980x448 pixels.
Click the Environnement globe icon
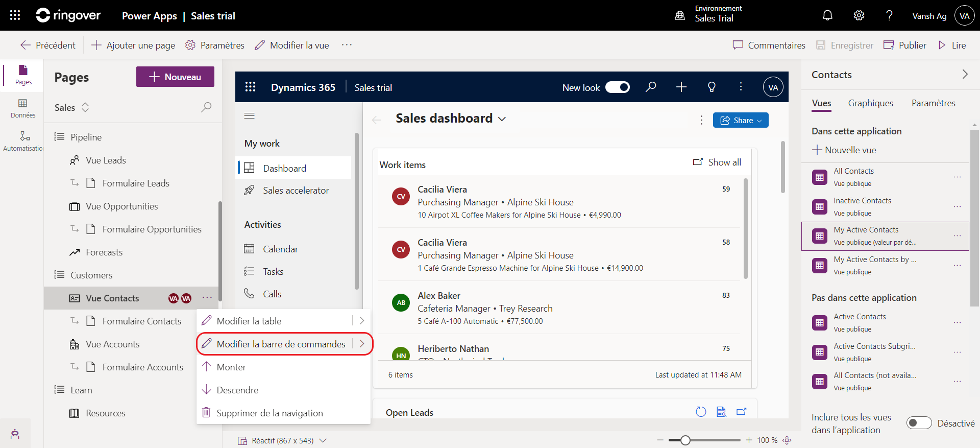(x=680, y=15)
